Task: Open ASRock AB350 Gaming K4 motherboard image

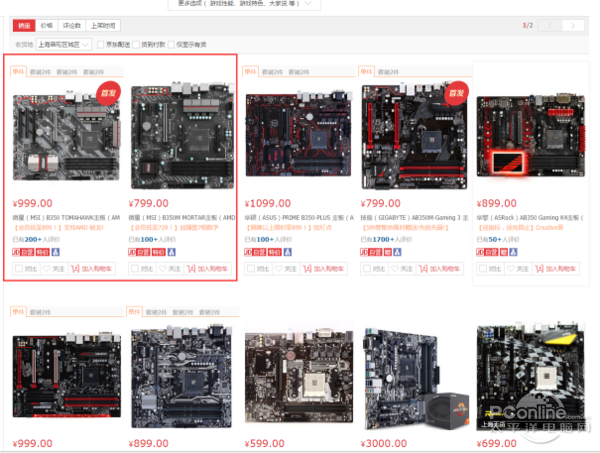Action: pyautogui.click(x=530, y=135)
